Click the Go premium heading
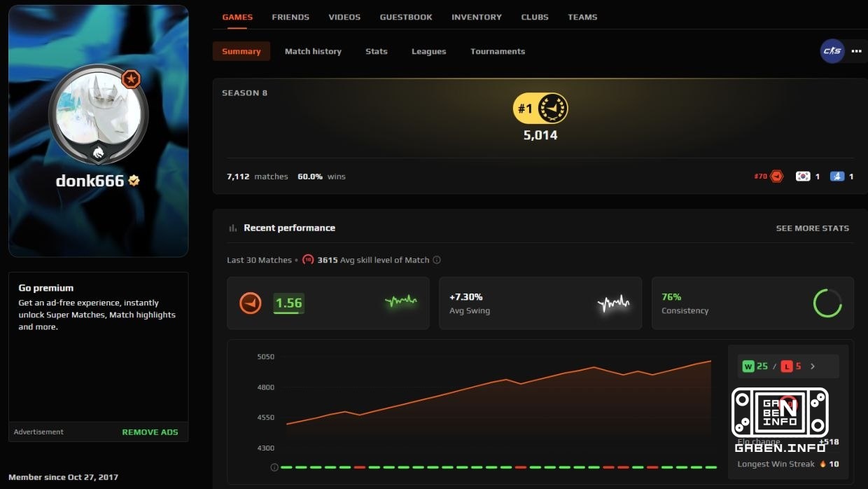The height and width of the screenshot is (489, 868). coord(46,288)
